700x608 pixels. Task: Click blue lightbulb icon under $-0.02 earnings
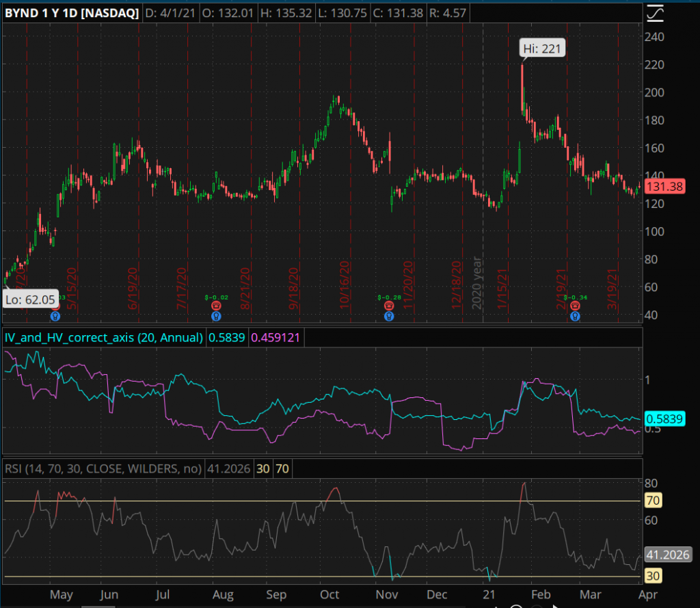tap(216, 316)
